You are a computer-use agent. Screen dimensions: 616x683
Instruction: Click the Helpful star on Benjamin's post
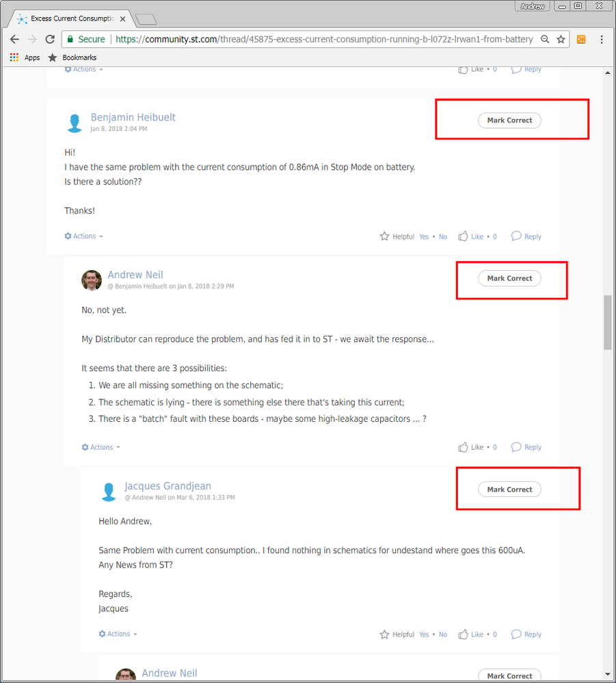point(384,236)
